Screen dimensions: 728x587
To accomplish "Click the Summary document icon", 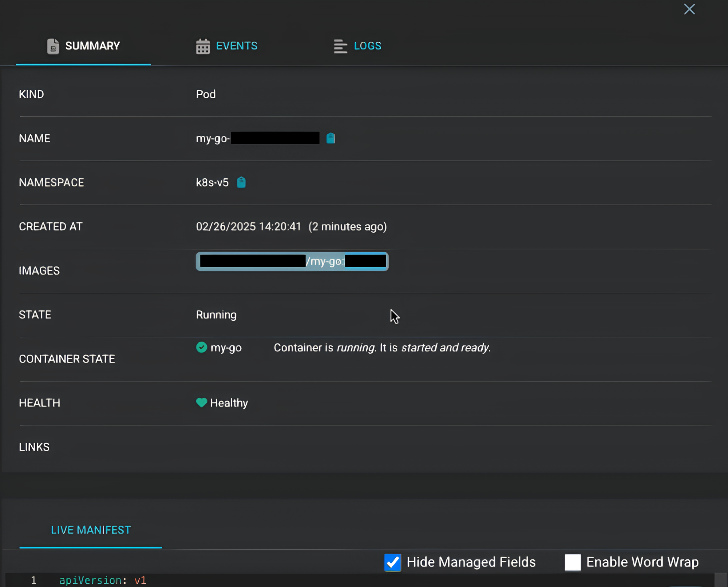I will click(53, 46).
